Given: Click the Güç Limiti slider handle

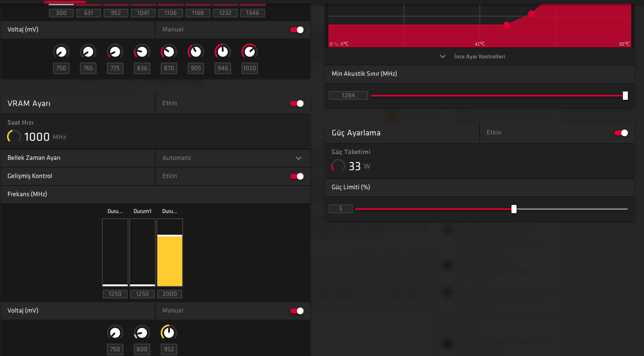Looking at the screenshot, I should point(514,209).
